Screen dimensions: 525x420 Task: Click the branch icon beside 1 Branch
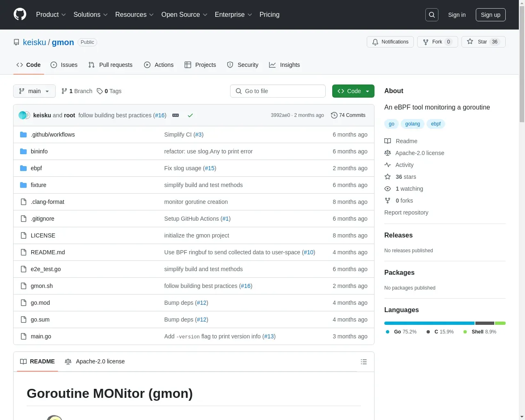tap(64, 91)
